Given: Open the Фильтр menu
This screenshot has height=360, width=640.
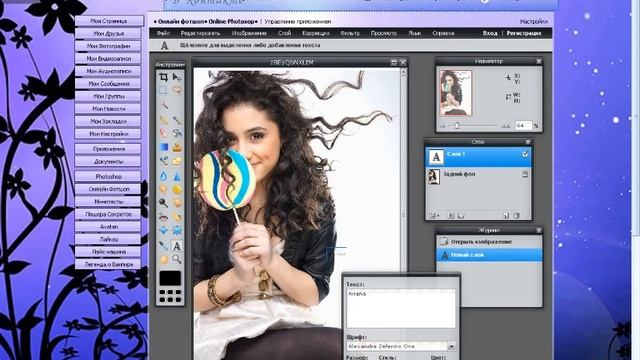Looking at the screenshot, I should click(x=350, y=33).
